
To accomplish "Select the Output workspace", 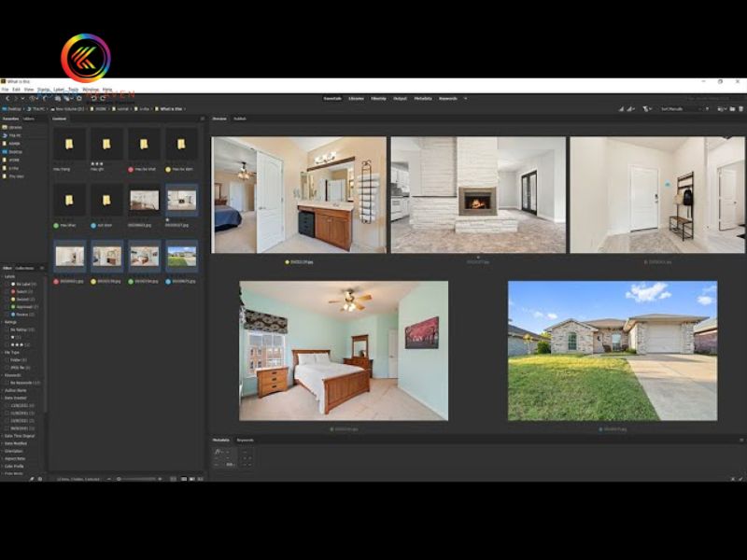I will tap(400, 99).
